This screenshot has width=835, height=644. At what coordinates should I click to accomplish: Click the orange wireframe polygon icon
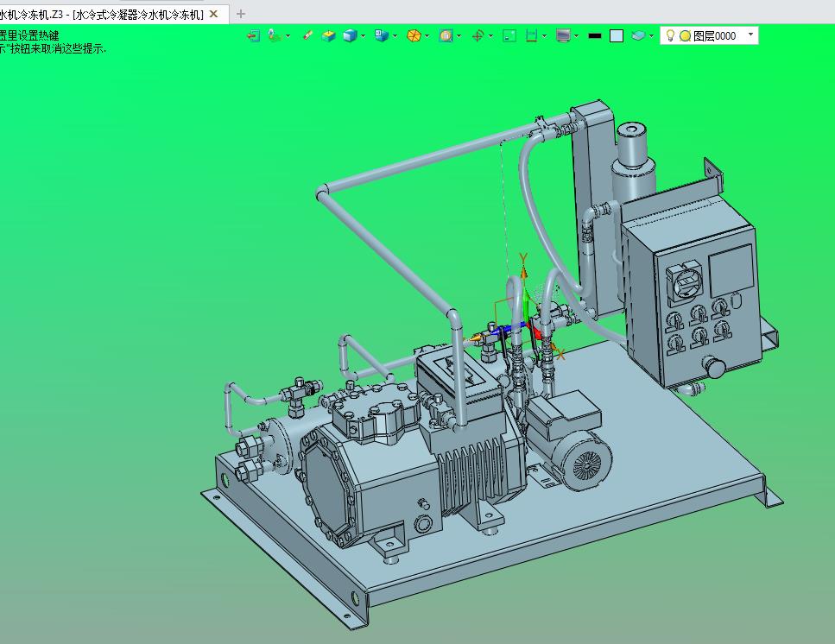click(x=414, y=35)
